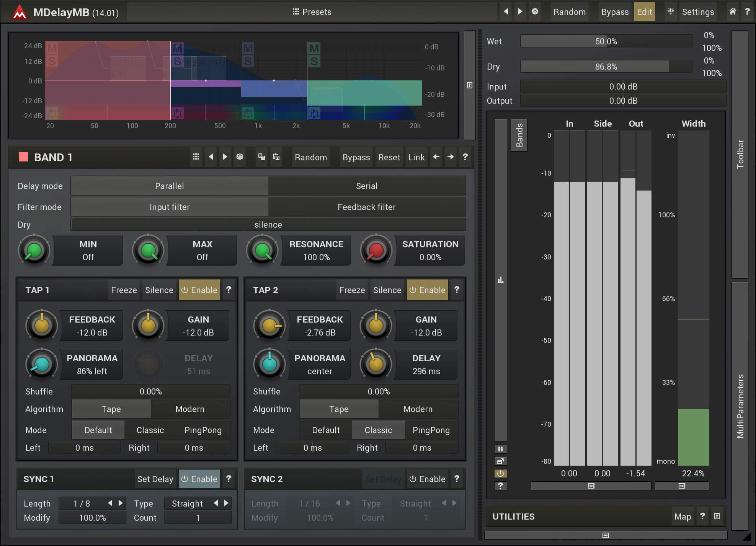Click Utilities collapse icon right of help
The image size is (756, 546).
coord(717,516)
